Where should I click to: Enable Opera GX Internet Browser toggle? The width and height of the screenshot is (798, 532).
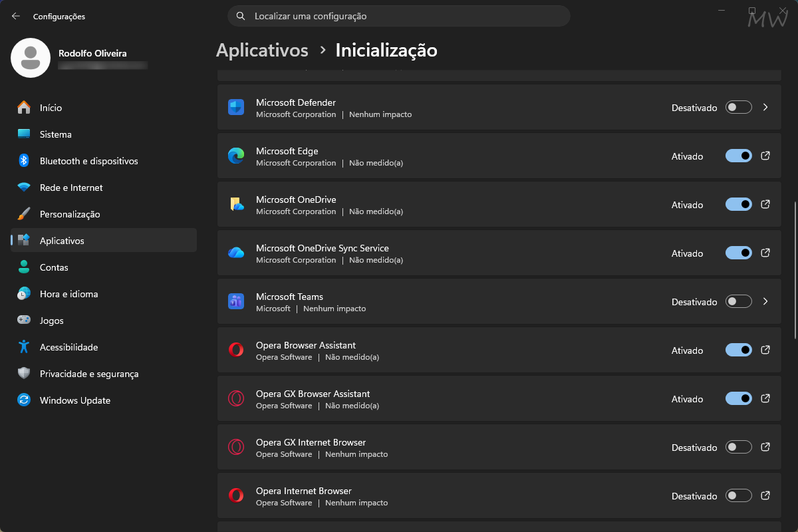pos(739,447)
